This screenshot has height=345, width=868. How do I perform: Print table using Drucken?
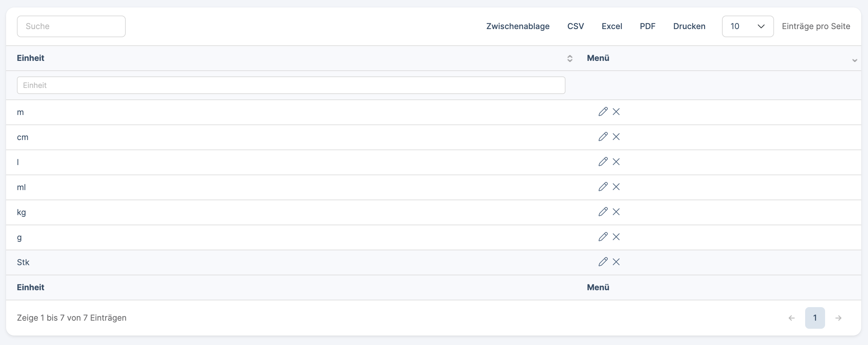(689, 26)
